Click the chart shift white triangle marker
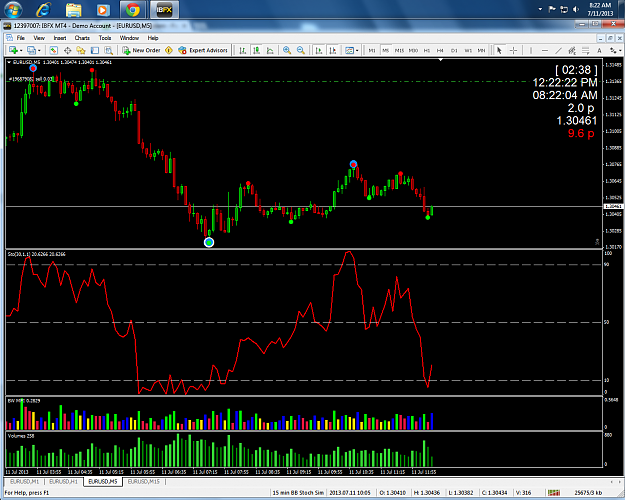This screenshot has width=625, height=500. (440, 60)
